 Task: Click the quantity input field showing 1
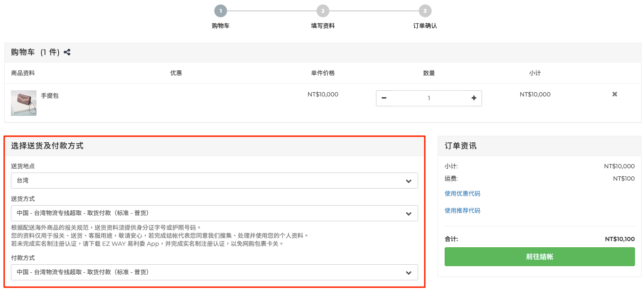429,98
